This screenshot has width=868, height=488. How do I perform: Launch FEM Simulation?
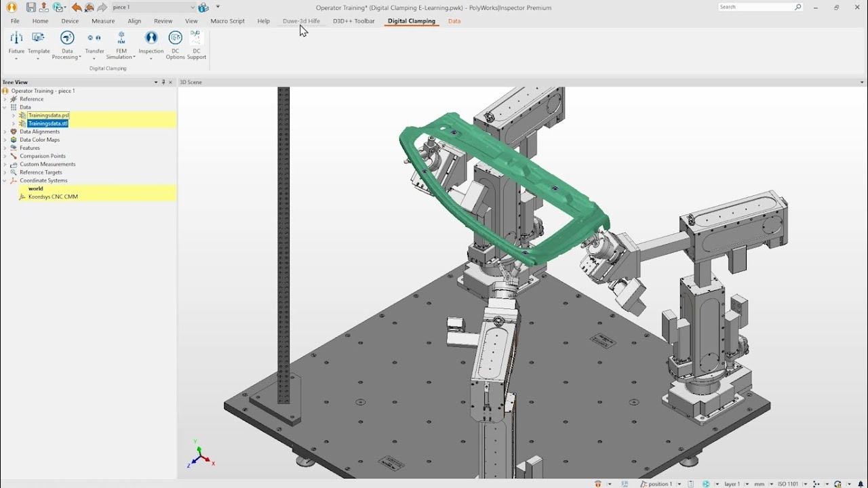(x=121, y=45)
